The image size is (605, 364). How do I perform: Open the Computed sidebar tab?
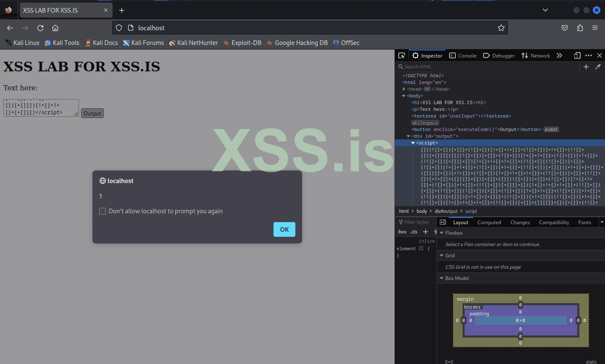[489, 223]
